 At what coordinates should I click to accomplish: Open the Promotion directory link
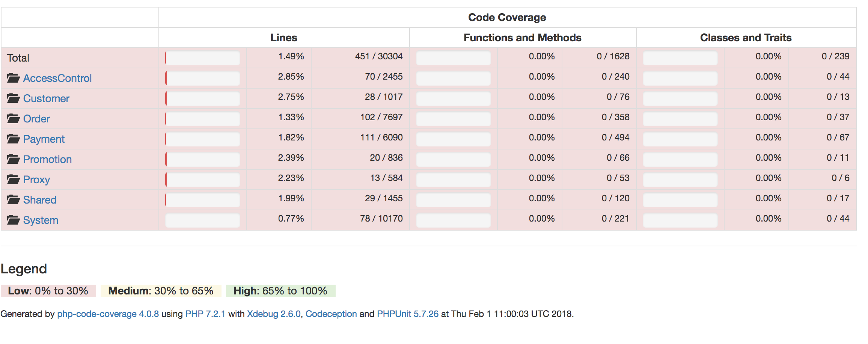(47, 159)
